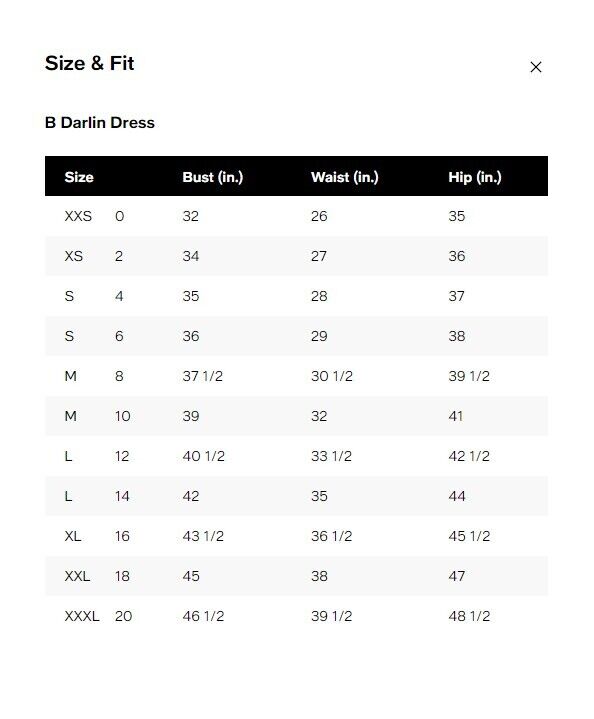Click the XXL size label
The image size is (594, 719).
(x=77, y=576)
